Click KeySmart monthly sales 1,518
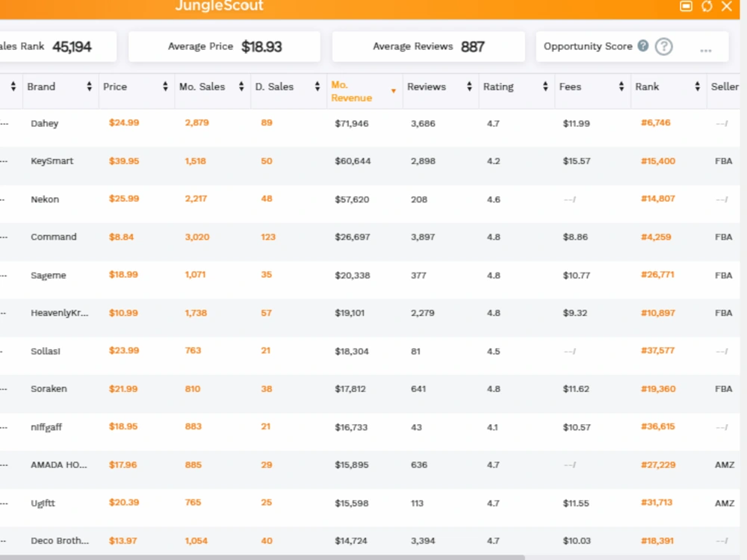This screenshot has width=747, height=560. [x=195, y=161]
